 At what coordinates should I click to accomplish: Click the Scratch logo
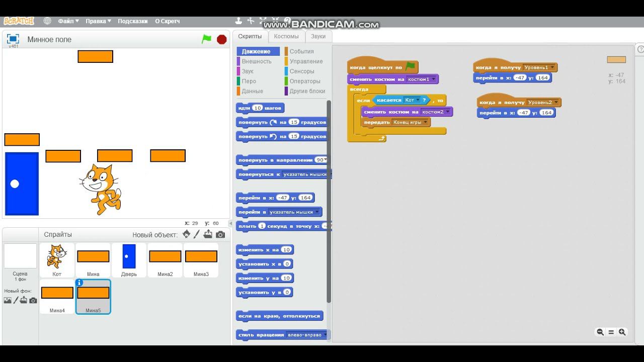[x=19, y=21]
